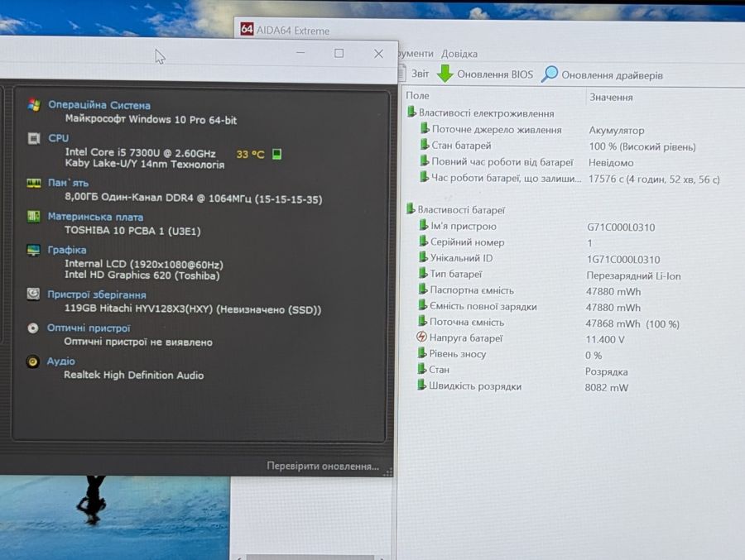Click the battery icon beside Паспортна ємність
Viewport: 745px width, 560px height.
(x=422, y=290)
